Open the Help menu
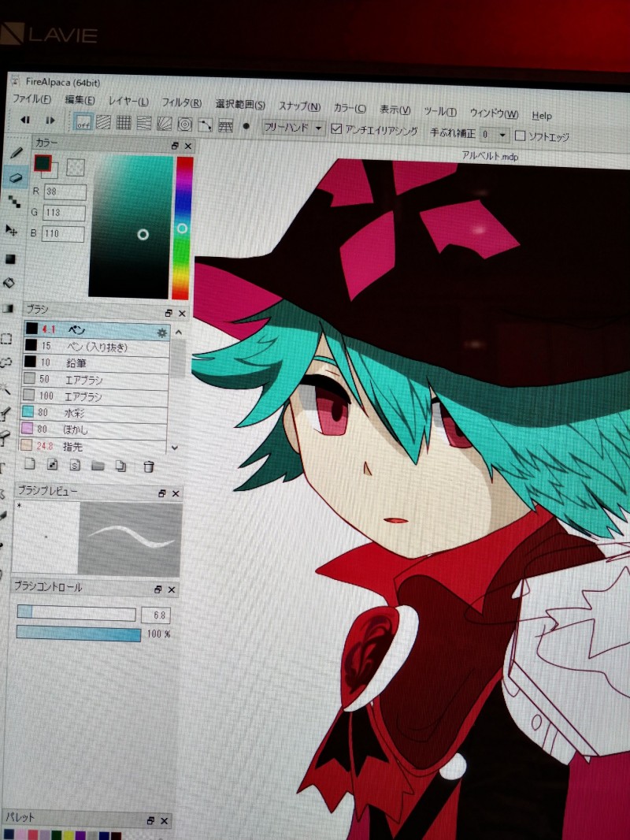Viewport: 630px width, 840px height. 542,115
